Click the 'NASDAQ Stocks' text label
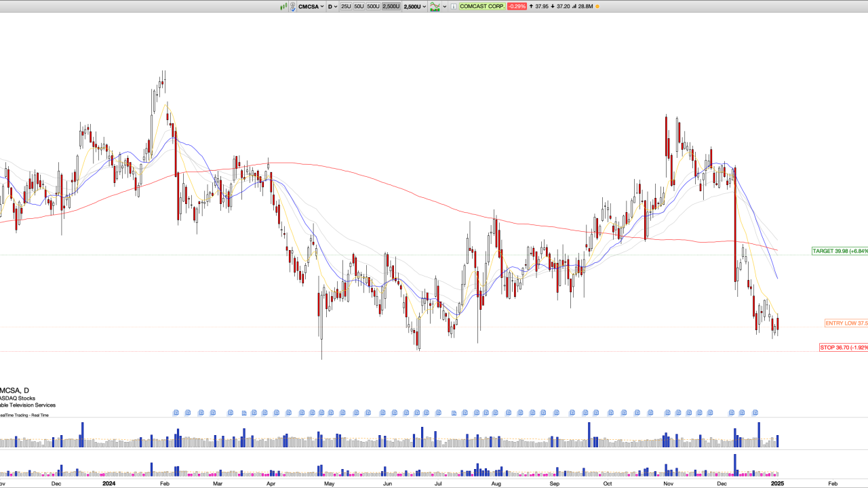868x488 pixels. tap(18, 398)
